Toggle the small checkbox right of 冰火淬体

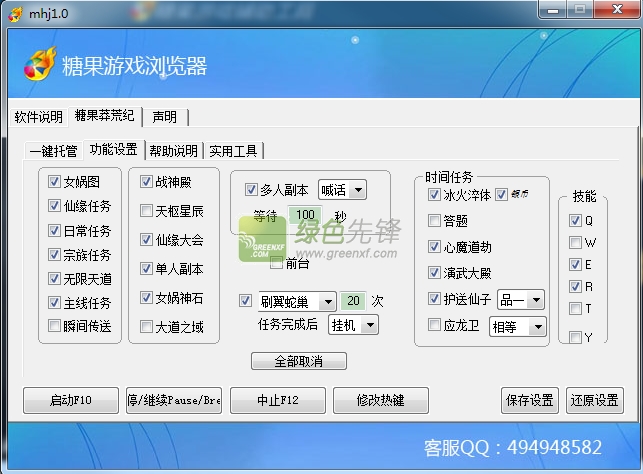501,194
